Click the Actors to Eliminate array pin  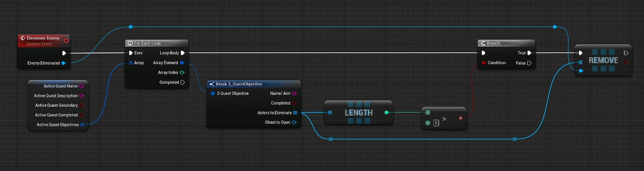[295, 113]
